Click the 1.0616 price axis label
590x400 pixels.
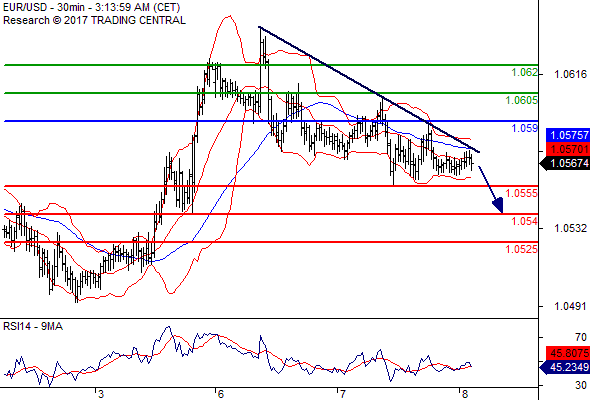(x=570, y=74)
